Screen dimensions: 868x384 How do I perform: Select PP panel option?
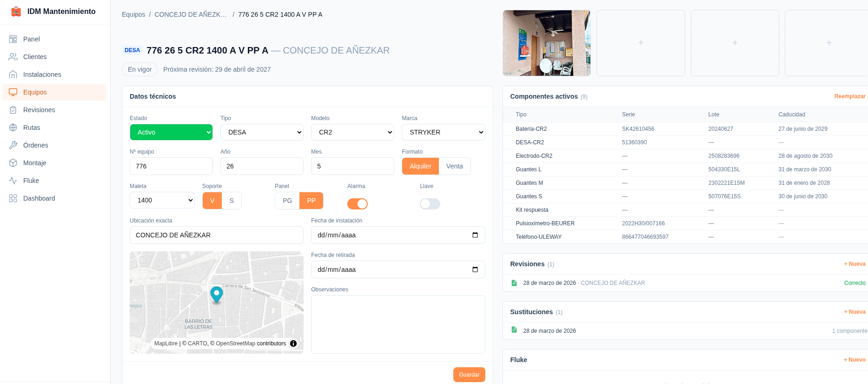tap(311, 201)
